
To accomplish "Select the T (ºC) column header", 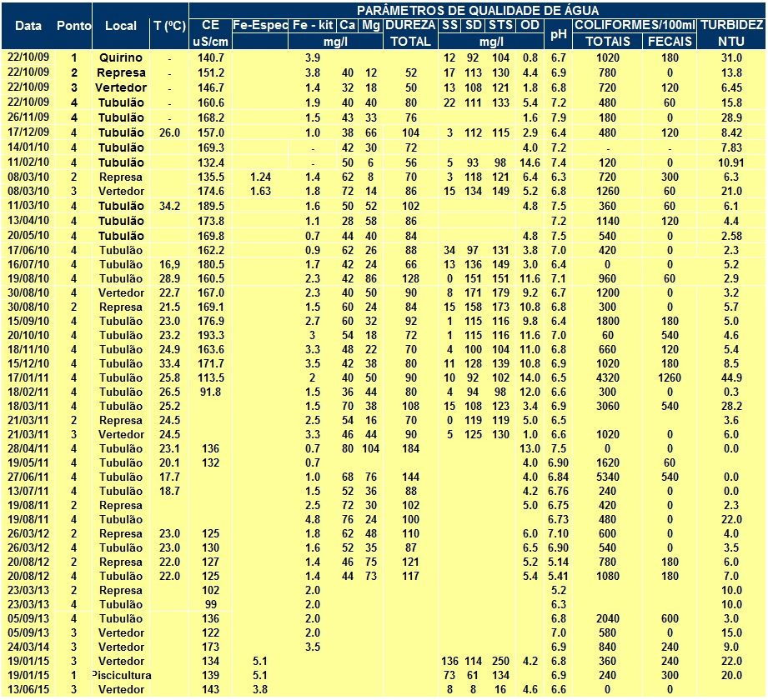I will pyautogui.click(x=169, y=26).
